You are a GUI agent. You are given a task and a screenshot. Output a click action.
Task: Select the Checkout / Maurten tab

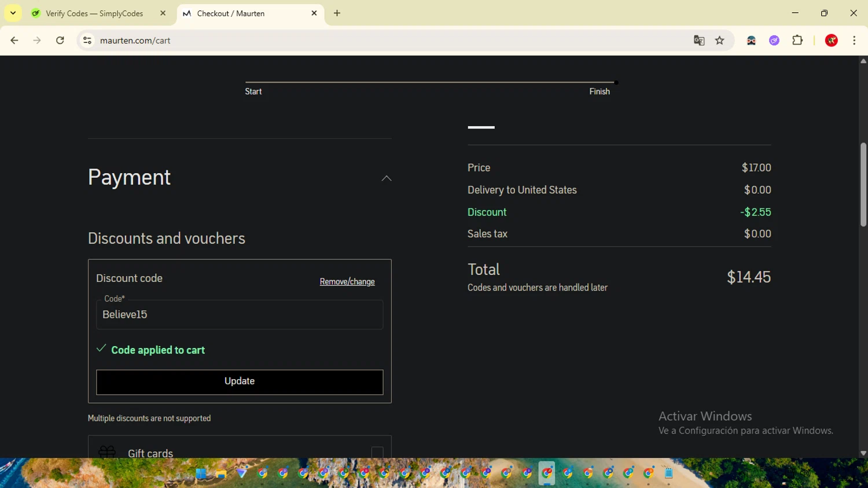(x=250, y=13)
